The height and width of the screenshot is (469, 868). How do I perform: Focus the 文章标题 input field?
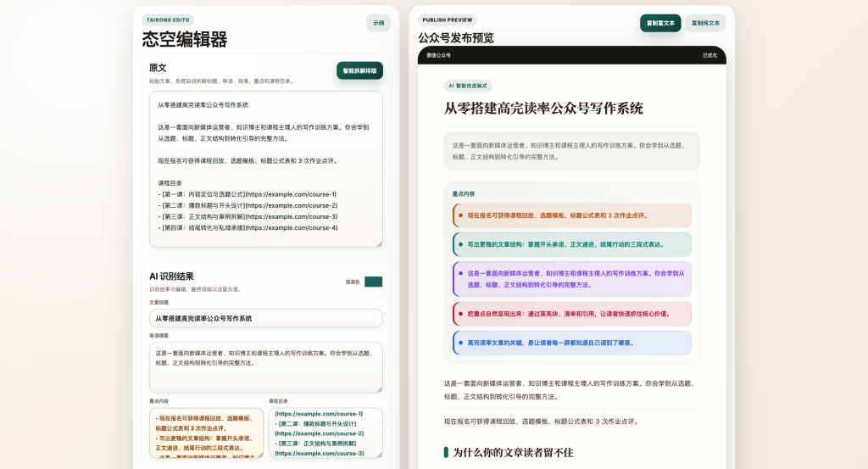click(265, 318)
